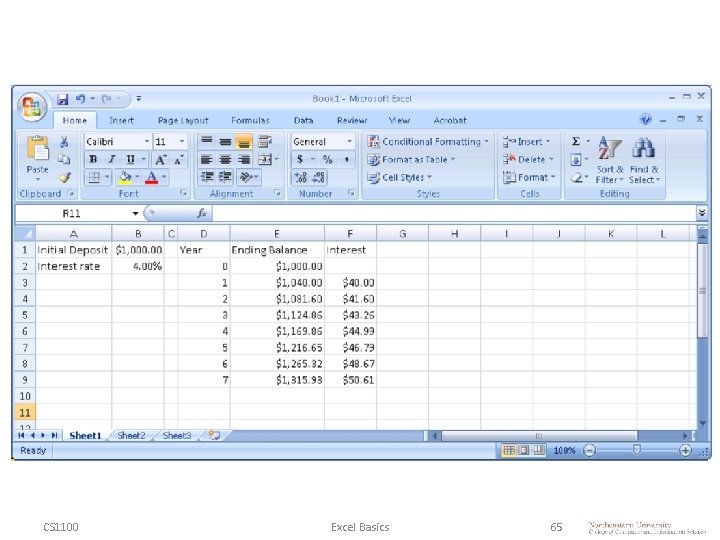Image resolution: width=720 pixels, height=540 pixels.
Task: Cut selection with the scissors icon
Action: tap(64, 142)
